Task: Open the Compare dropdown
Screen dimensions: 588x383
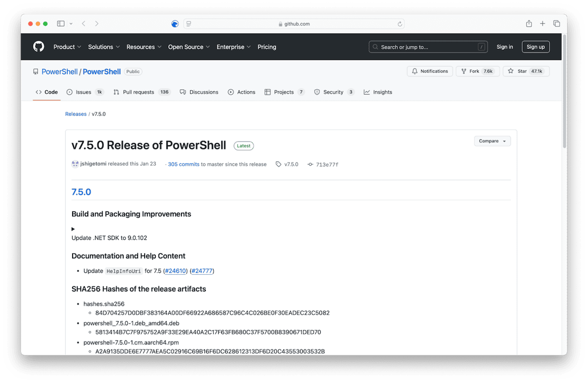Action: [x=492, y=141]
